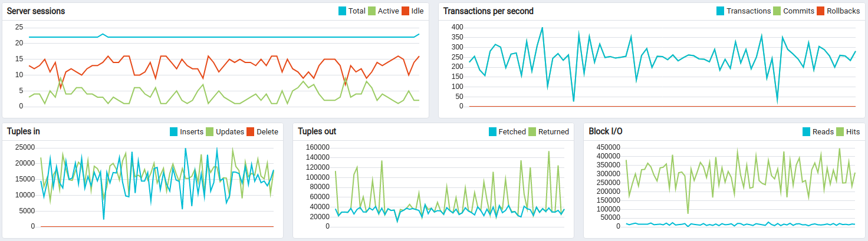Click the green Updates legend swatch
The image size is (868, 241).
pyautogui.click(x=209, y=131)
